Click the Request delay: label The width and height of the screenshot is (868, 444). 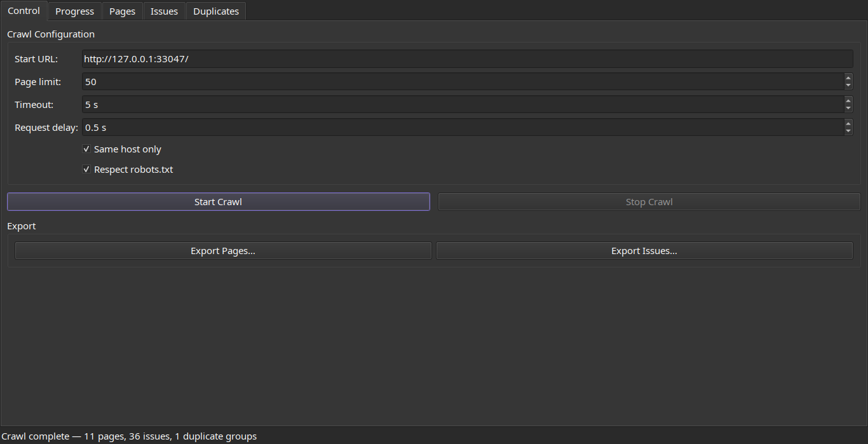pyautogui.click(x=46, y=128)
